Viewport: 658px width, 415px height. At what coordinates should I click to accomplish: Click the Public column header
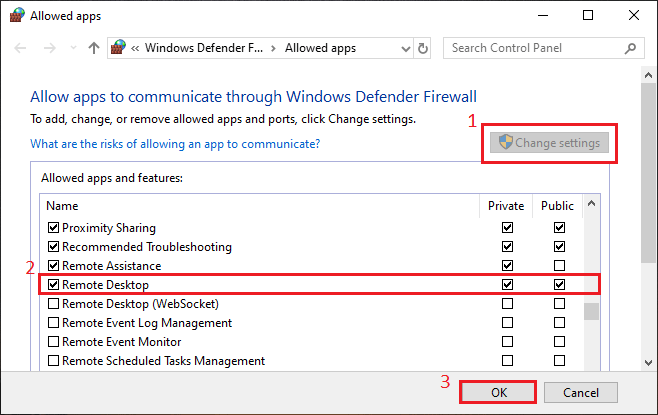(557, 206)
